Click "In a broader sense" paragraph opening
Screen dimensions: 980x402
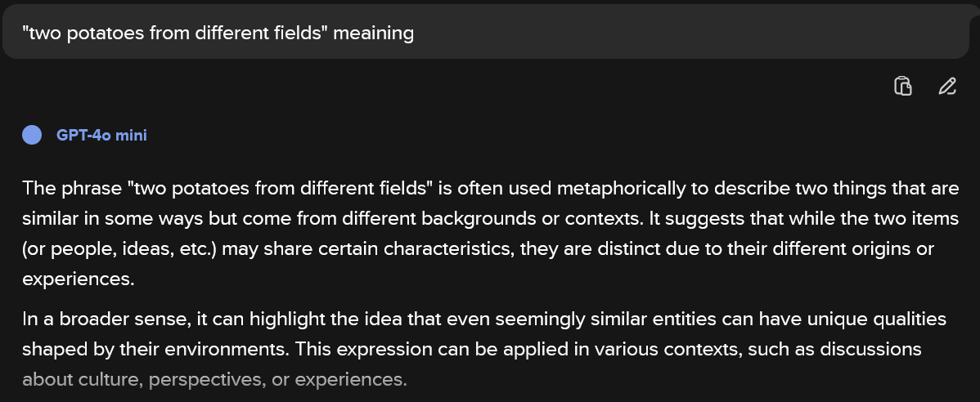106,319
